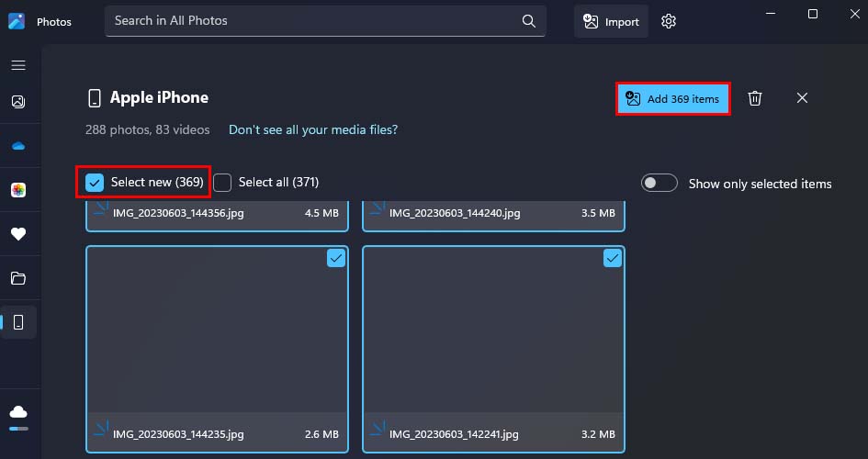Open Folders in the sidebar
The width and height of the screenshot is (868, 459).
[18, 278]
